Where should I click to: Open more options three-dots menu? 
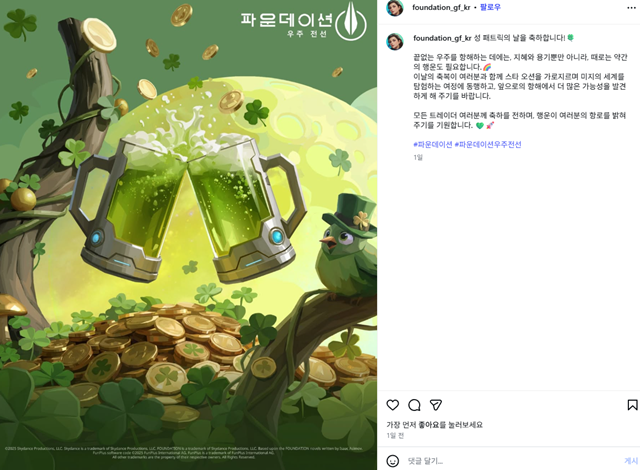coord(631,8)
